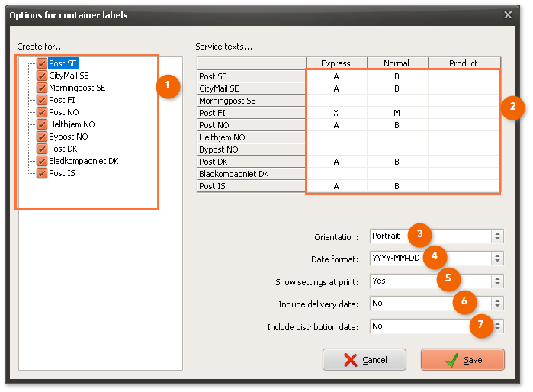Toggle the Post FI checkbox
Image resolution: width=533 pixels, height=392 pixels.
point(42,100)
